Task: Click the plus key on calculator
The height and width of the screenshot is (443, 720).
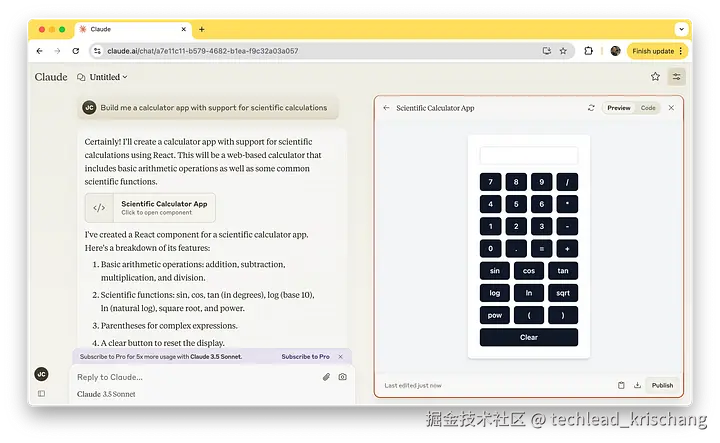Action: click(567, 249)
